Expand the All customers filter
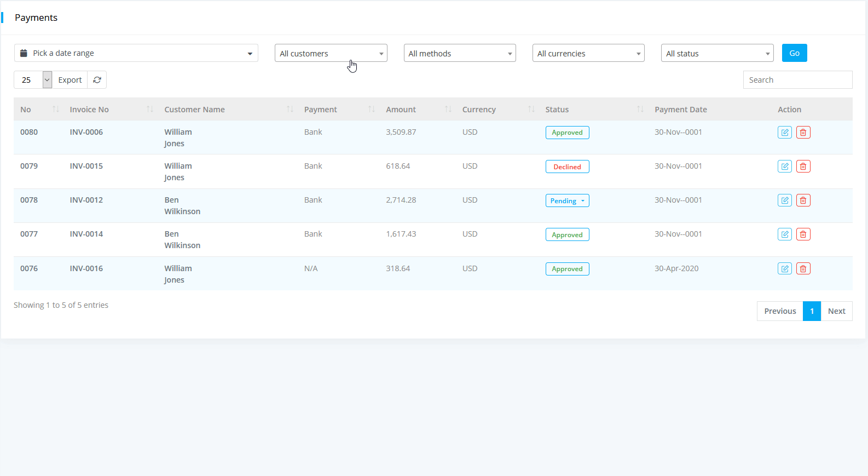The image size is (868, 476). click(x=331, y=53)
